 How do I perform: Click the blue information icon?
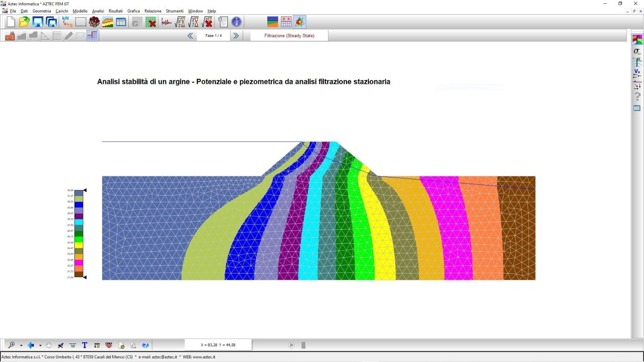237,22
